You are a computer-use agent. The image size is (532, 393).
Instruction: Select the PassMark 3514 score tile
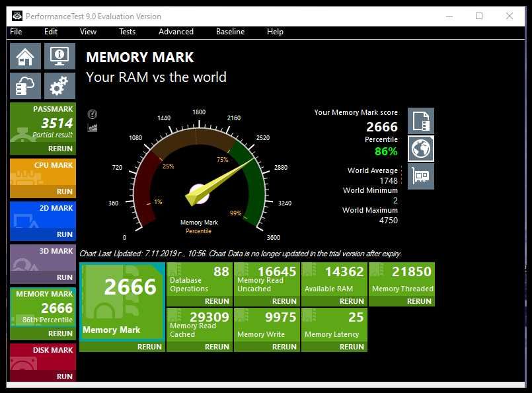(43, 123)
